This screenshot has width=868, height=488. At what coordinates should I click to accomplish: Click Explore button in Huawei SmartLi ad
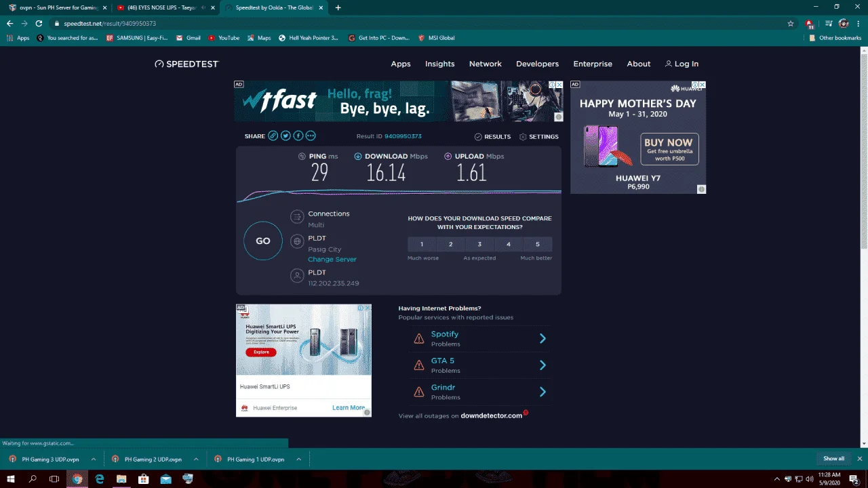[x=261, y=352]
